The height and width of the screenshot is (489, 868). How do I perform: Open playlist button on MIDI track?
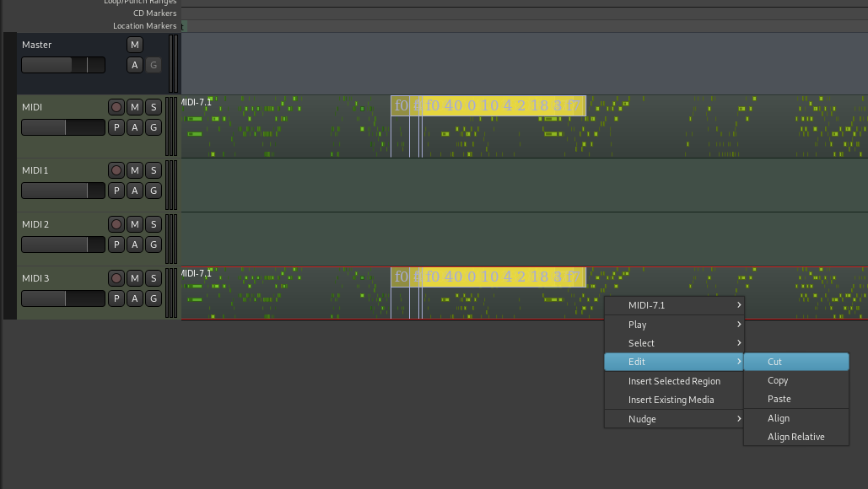click(x=116, y=127)
